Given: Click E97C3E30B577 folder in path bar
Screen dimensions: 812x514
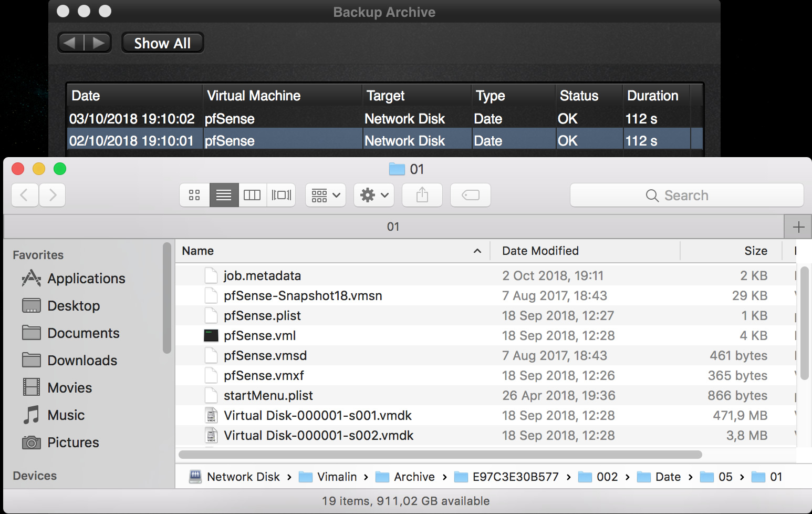Looking at the screenshot, I should click(506, 477).
